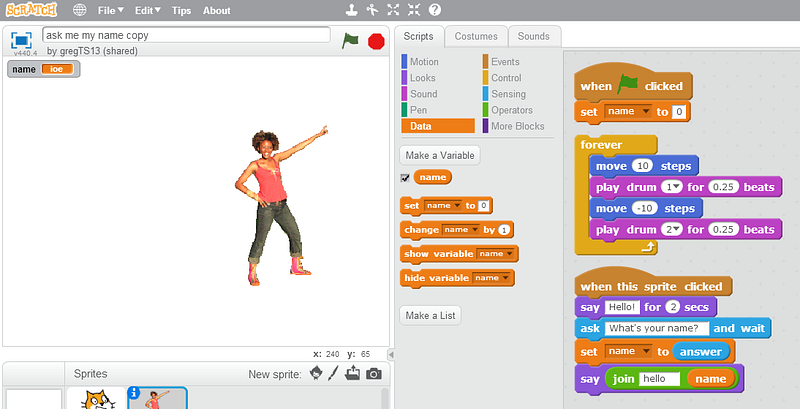
Task: Select the Shrink sprite tool
Action: point(414,10)
